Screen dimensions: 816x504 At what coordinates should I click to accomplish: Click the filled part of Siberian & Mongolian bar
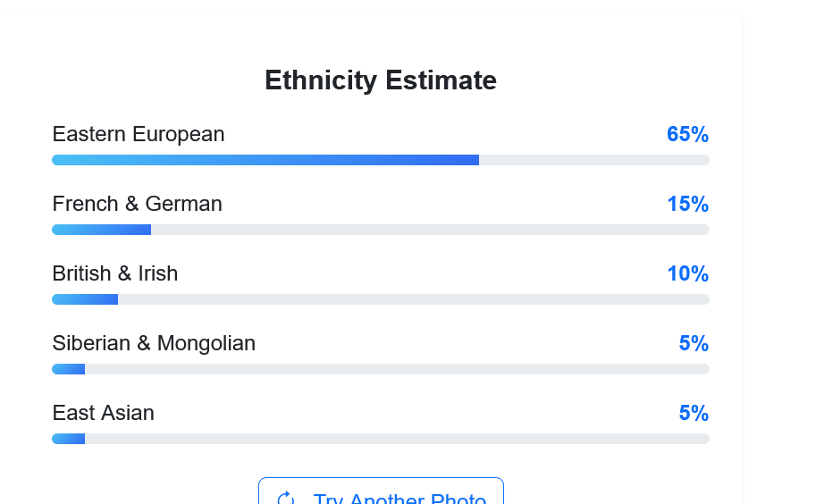point(69,369)
